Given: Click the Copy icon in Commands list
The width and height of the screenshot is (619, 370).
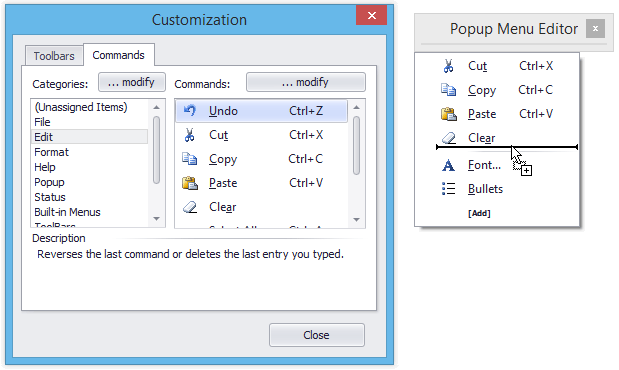Looking at the screenshot, I should [x=189, y=159].
